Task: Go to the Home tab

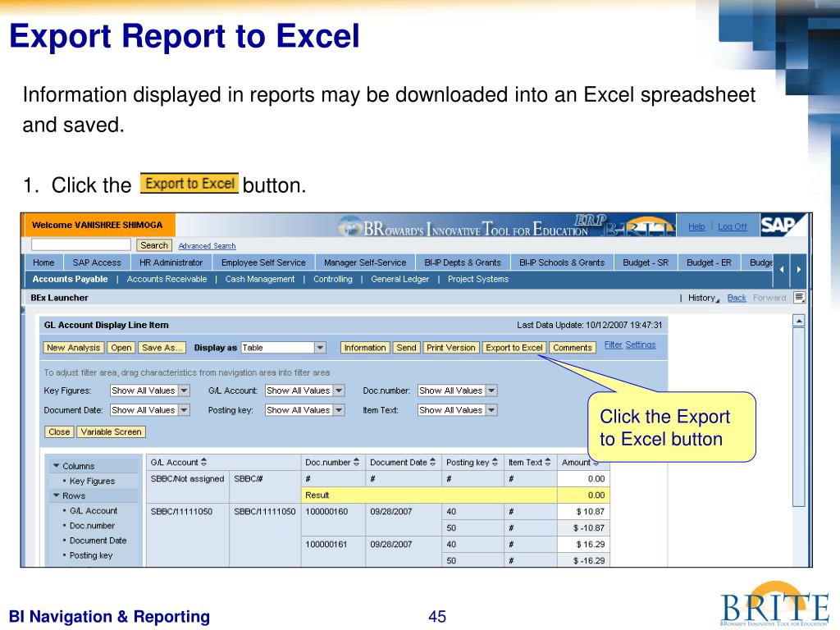Action: [x=43, y=262]
